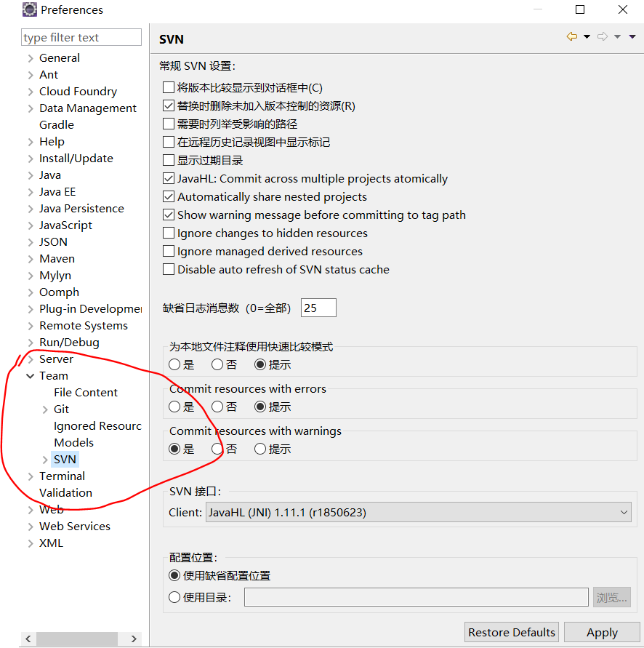Select File Content under Team
Viewport: 644px width, 648px height.
pyautogui.click(x=86, y=392)
